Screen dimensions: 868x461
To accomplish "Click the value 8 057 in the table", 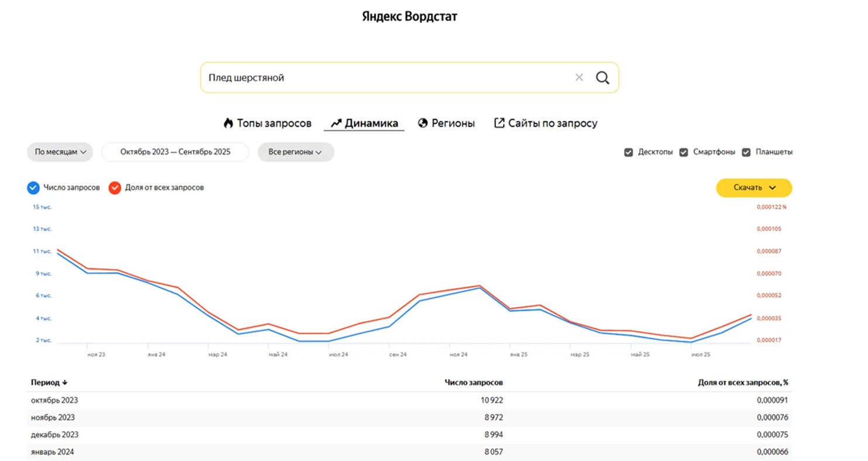I will pos(492,452).
